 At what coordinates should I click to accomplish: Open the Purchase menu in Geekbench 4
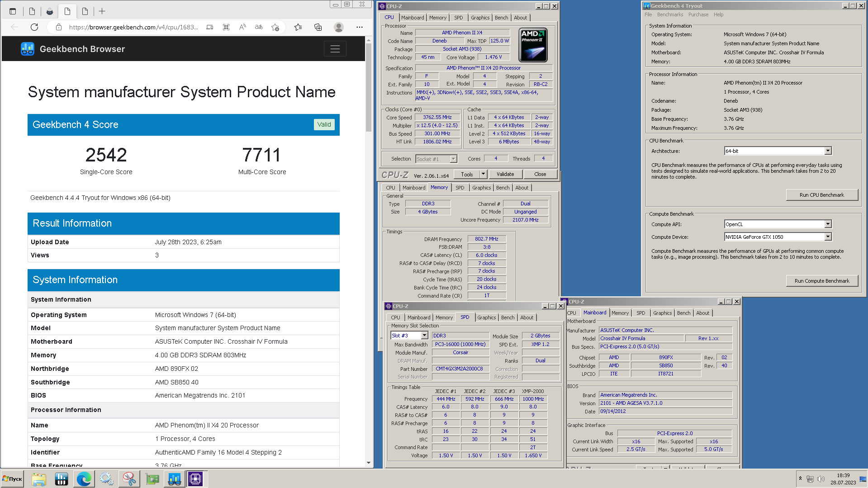[698, 15]
